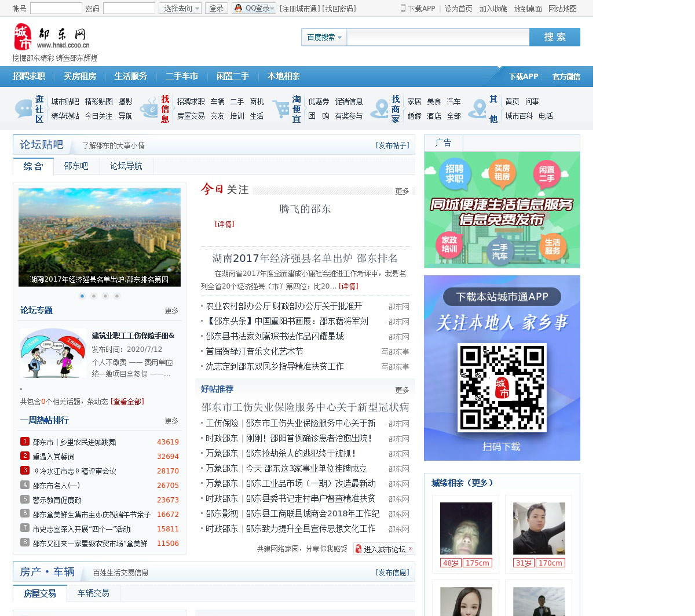Select the third carousel dot under slideshow
Screen dimensions: 695x616
pos(105,296)
